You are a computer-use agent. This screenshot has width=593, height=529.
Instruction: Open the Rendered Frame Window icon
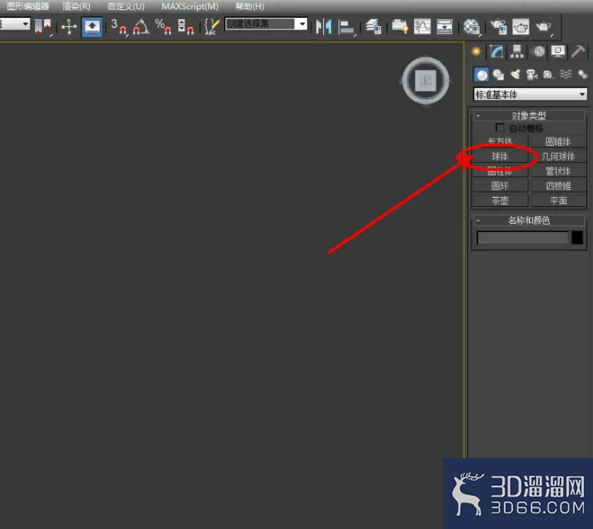[x=521, y=26]
